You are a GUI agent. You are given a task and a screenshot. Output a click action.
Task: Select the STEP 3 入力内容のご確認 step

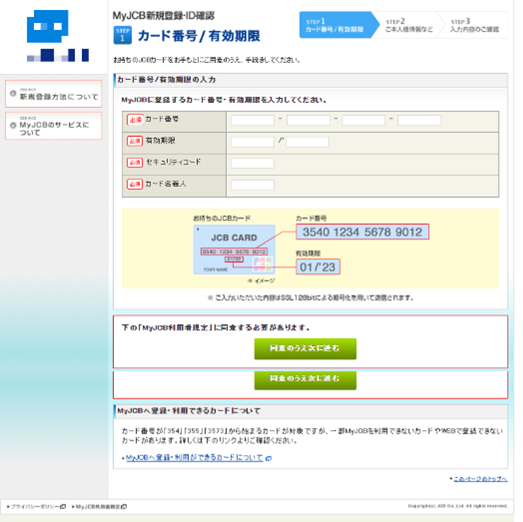click(474, 25)
